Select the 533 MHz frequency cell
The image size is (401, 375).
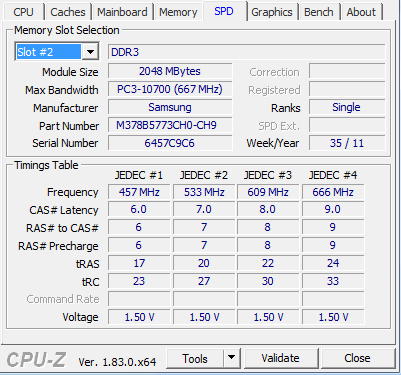point(204,192)
